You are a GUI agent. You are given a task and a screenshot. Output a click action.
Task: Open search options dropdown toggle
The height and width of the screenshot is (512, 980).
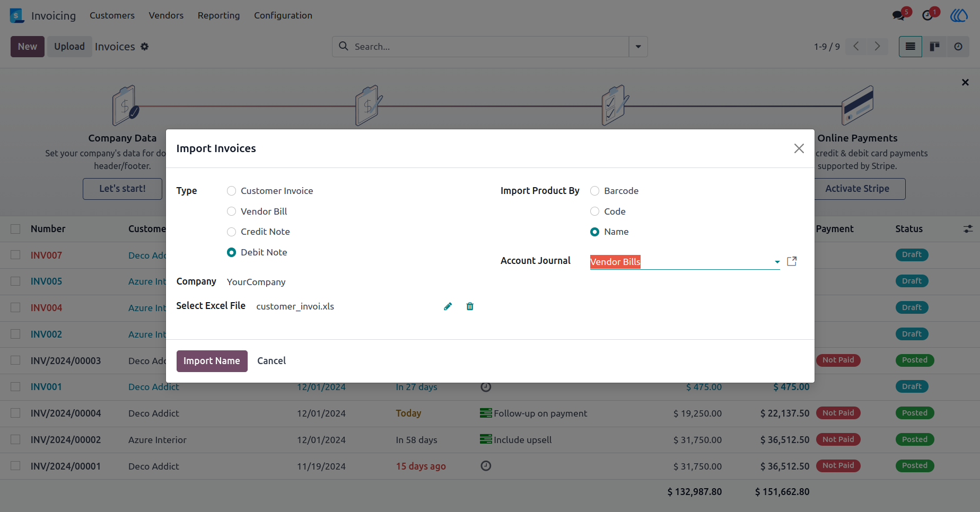638,47
